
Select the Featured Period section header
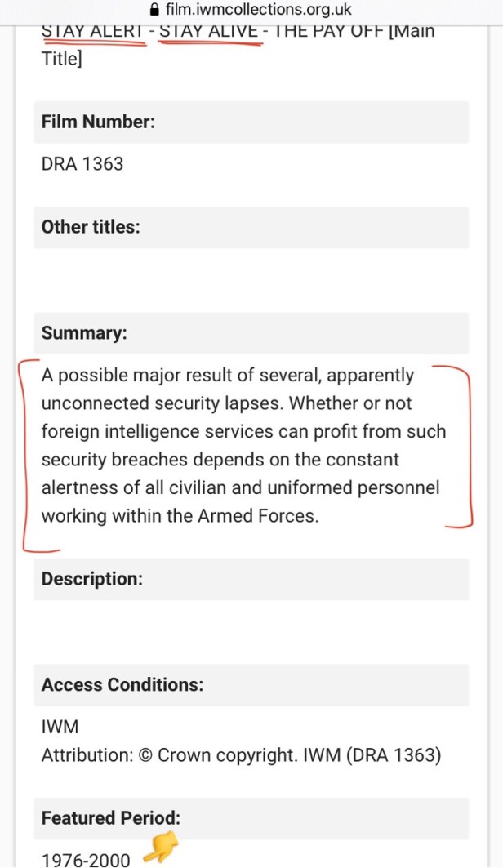111,818
